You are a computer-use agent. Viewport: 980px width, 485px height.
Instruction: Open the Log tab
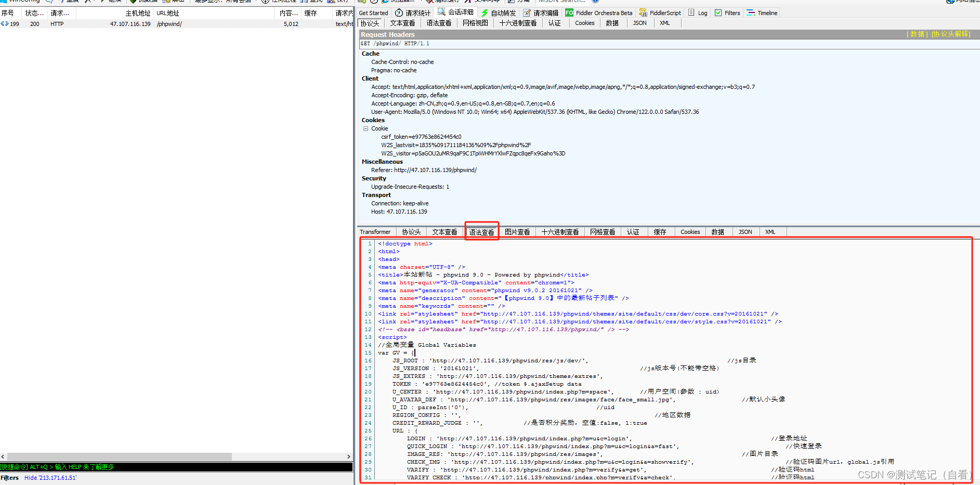[x=698, y=12]
